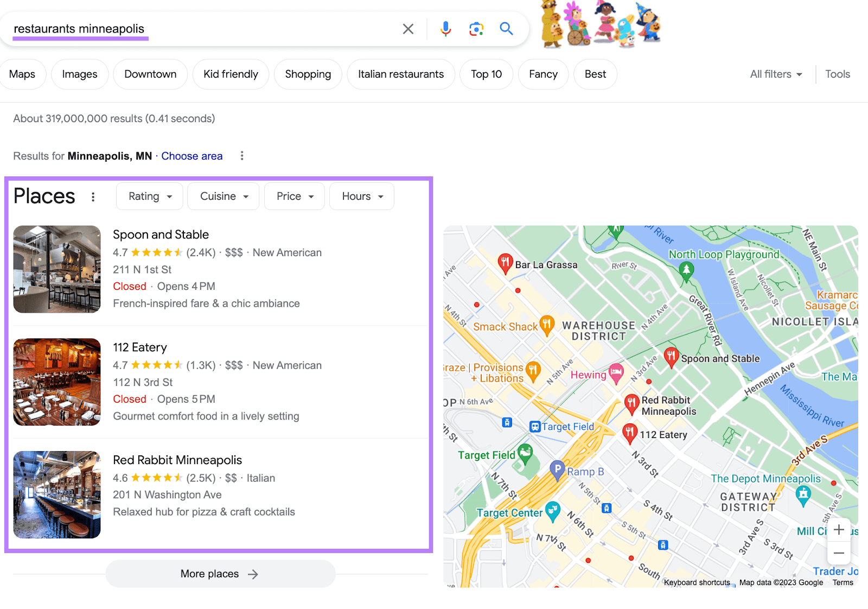Open the three-dot menu next to Choose area
This screenshot has width=868, height=609.
tap(242, 156)
